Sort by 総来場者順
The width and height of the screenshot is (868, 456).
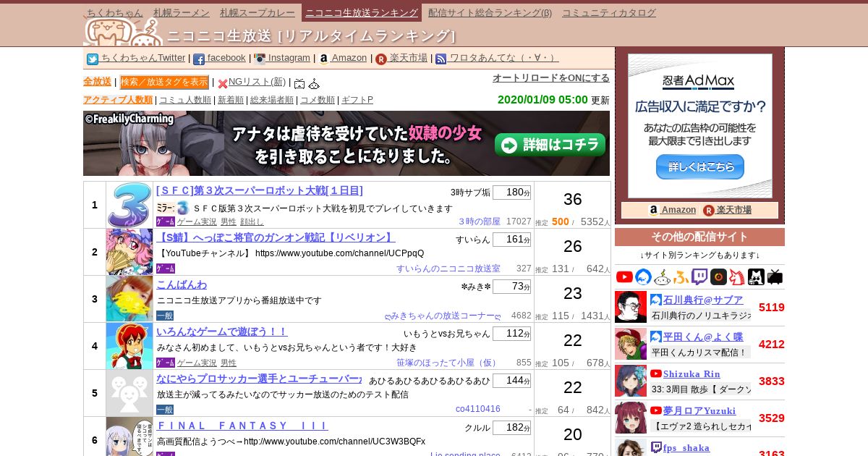point(272,100)
